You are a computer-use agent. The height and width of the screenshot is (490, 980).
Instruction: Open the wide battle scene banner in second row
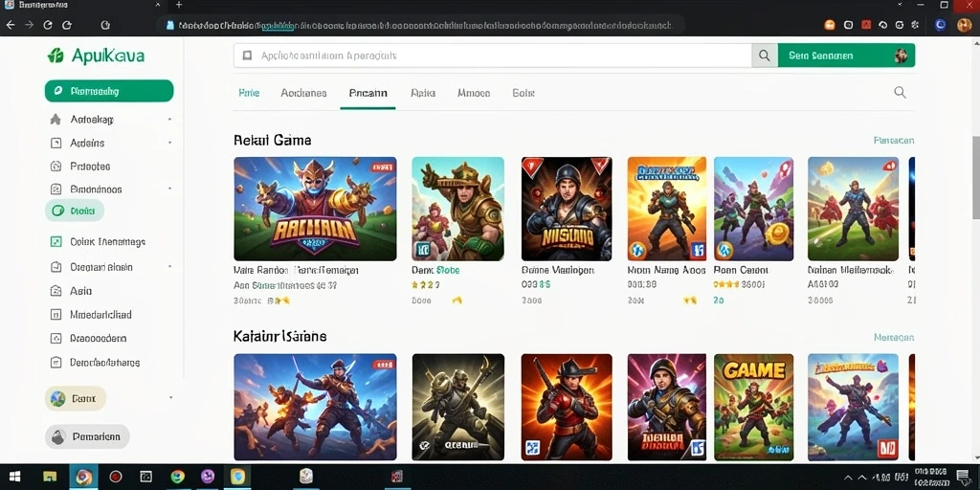(315, 407)
